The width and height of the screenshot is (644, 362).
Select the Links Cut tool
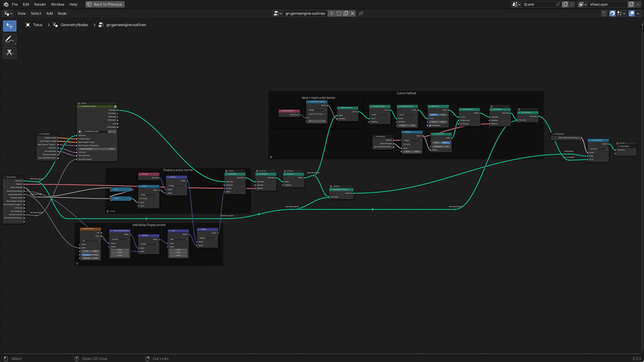pyautogui.click(x=10, y=53)
